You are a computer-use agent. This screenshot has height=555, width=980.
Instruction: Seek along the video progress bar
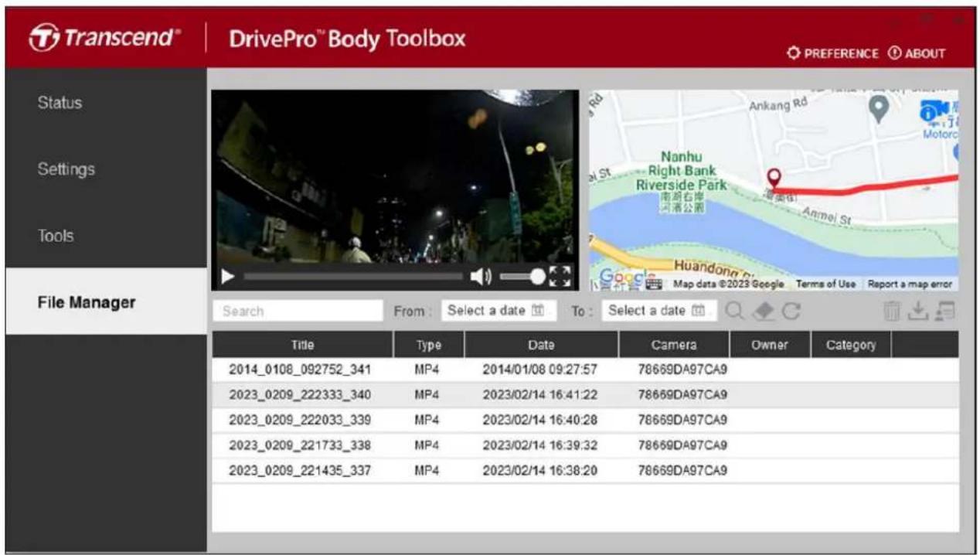pos(353,276)
